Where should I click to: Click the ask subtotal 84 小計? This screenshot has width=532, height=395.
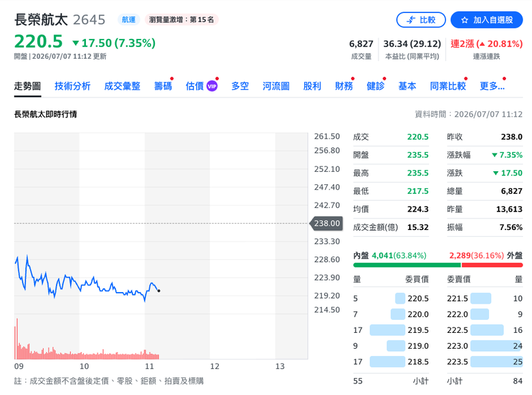tap(485, 381)
